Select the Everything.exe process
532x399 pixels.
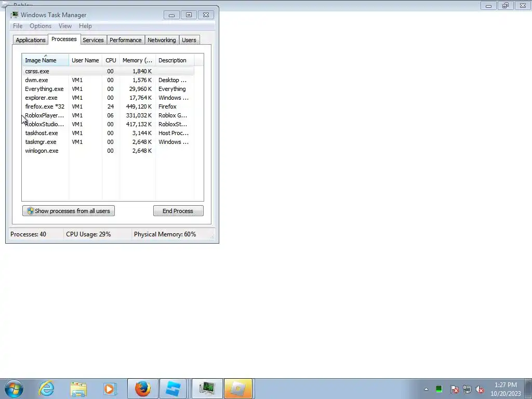pos(108,89)
